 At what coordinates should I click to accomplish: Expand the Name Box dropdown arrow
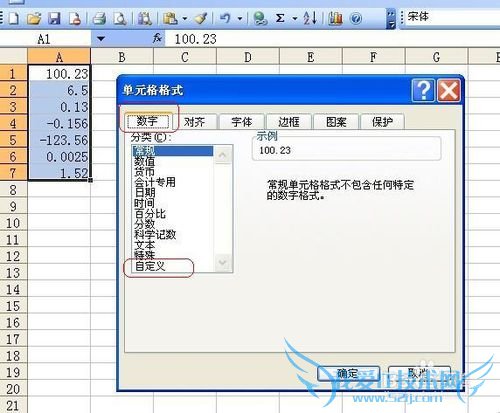(x=101, y=39)
